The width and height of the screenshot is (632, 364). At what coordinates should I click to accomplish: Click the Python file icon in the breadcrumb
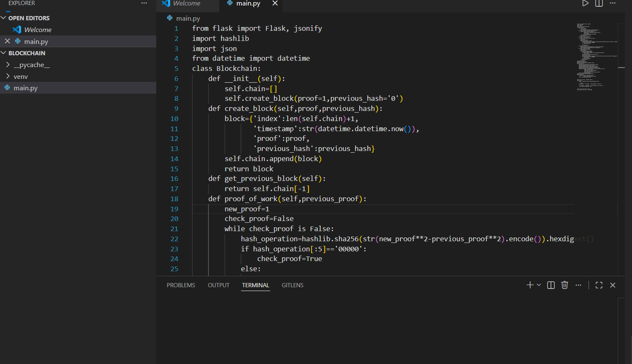click(x=170, y=18)
